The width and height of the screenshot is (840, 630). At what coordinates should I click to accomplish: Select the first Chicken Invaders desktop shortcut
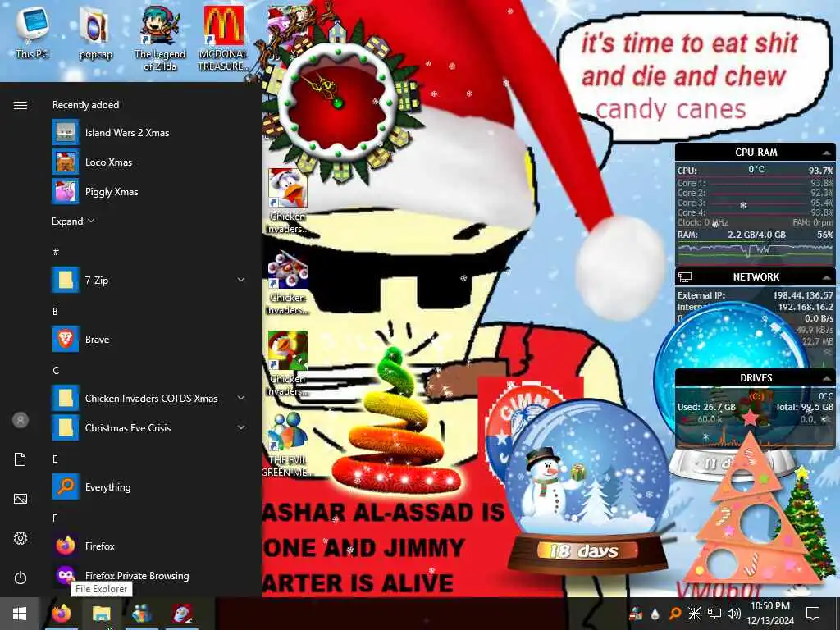288,201
